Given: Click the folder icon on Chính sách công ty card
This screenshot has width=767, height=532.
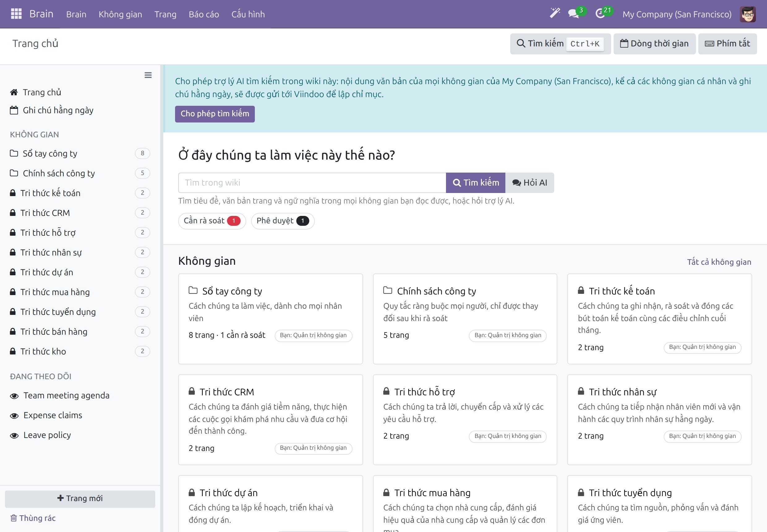Looking at the screenshot, I should click(387, 290).
